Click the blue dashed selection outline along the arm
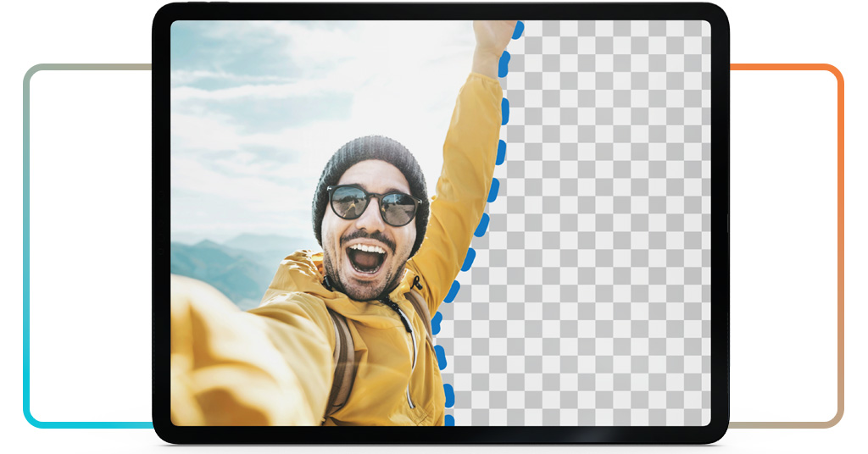 pos(498,152)
